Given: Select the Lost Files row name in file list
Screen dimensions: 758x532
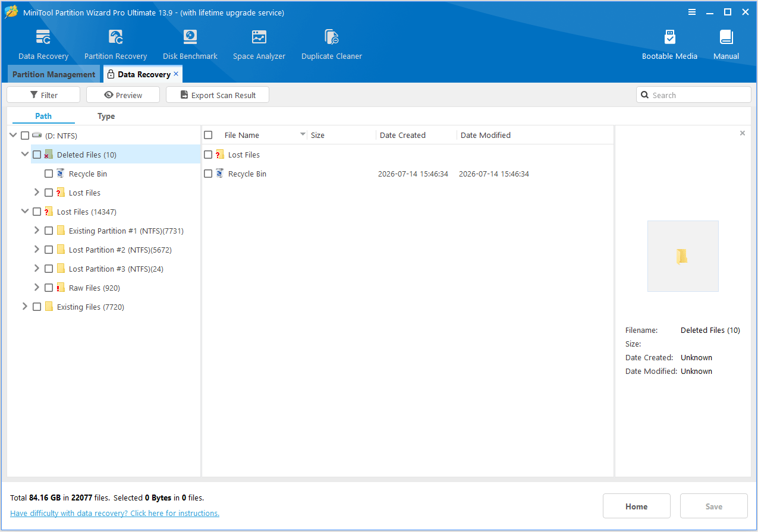Looking at the screenshot, I should [244, 155].
